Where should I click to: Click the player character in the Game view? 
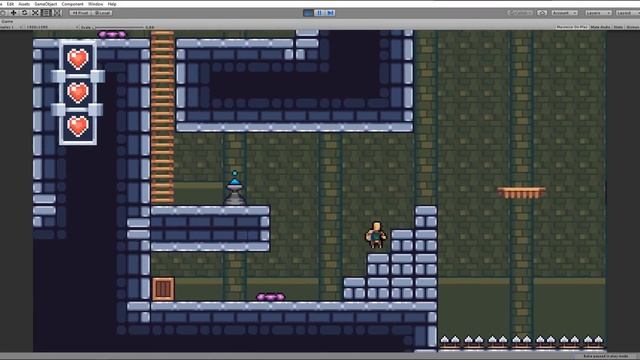pyautogui.click(x=376, y=235)
